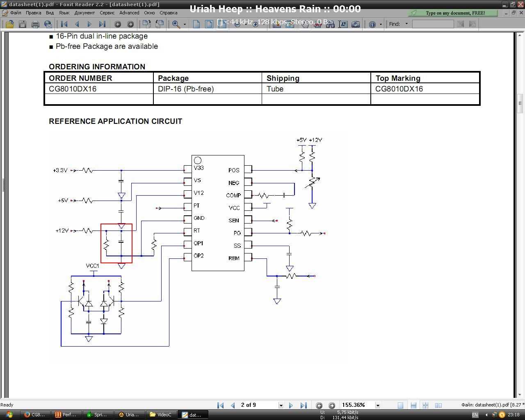Click previous view button in bottom bar

click(x=319, y=405)
